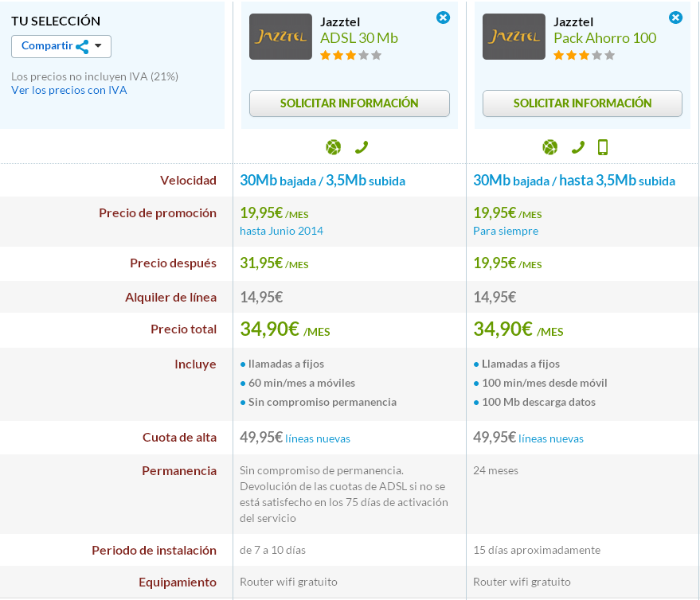Image resolution: width=700 pixels, height=600 pixels.
Task: Click 'líneas nuevas' in ADSL 30 Mb column
Action: coord(318,439)
